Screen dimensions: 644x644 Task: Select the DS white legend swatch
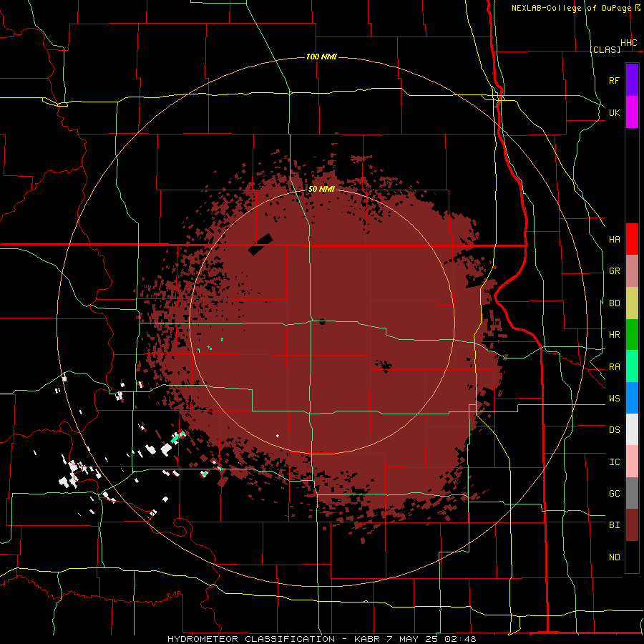(632, 429)
